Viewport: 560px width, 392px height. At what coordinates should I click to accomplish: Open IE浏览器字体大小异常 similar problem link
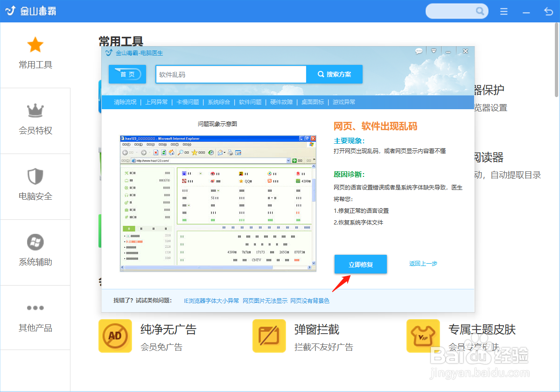click(x=211, y=301)
